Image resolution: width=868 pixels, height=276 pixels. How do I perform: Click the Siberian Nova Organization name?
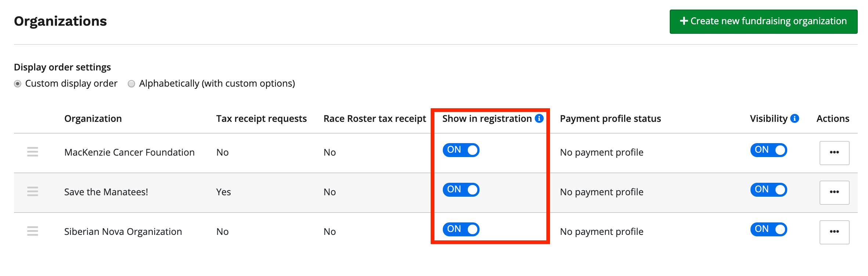[123, 232]
